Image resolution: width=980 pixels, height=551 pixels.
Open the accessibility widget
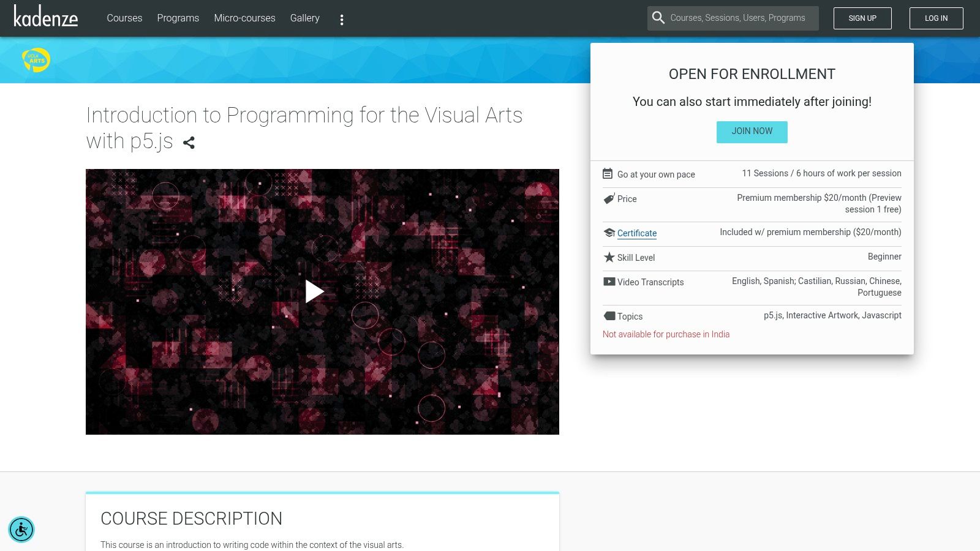click(x=21, y=530)
